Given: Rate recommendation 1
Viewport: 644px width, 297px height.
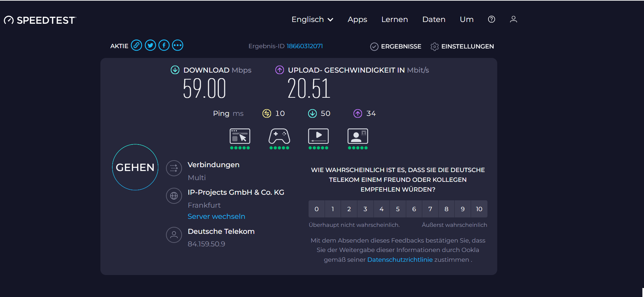Looking at the screenshot, I should [333, 209].
